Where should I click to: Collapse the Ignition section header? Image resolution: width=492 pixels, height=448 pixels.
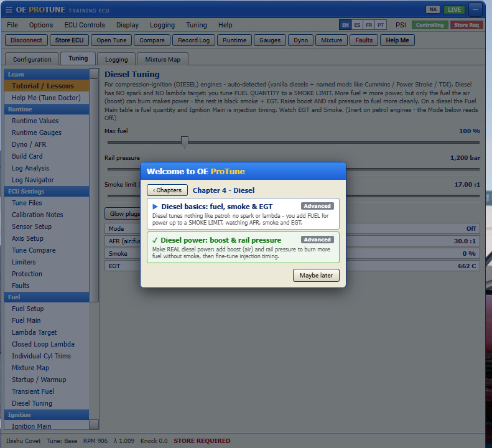[47, 415]
